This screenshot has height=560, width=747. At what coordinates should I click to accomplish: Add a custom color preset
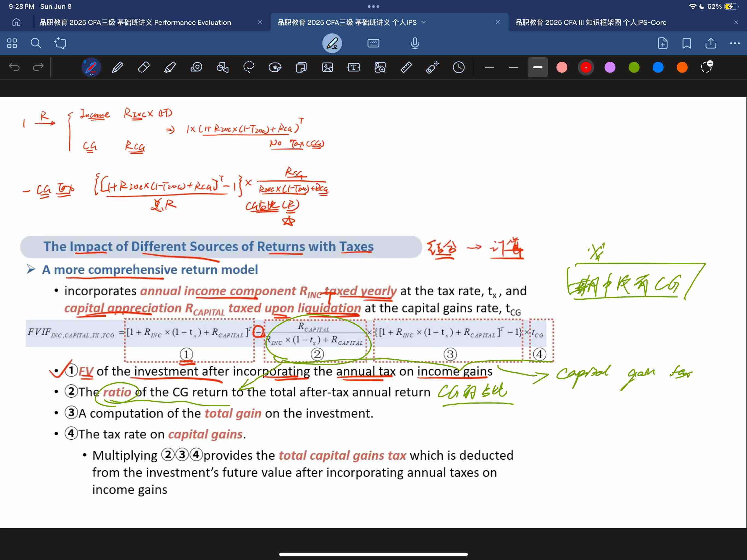click(707, 66)
